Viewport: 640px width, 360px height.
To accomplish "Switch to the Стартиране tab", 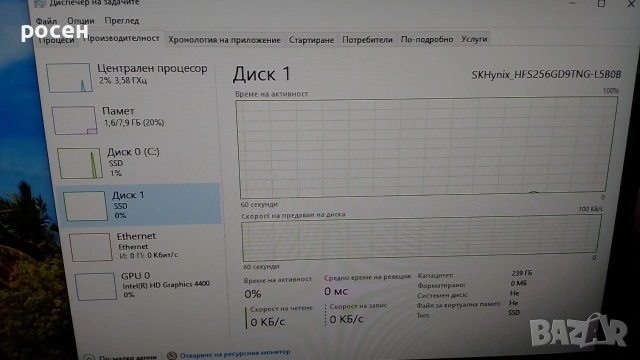I will tap(311, 40).
